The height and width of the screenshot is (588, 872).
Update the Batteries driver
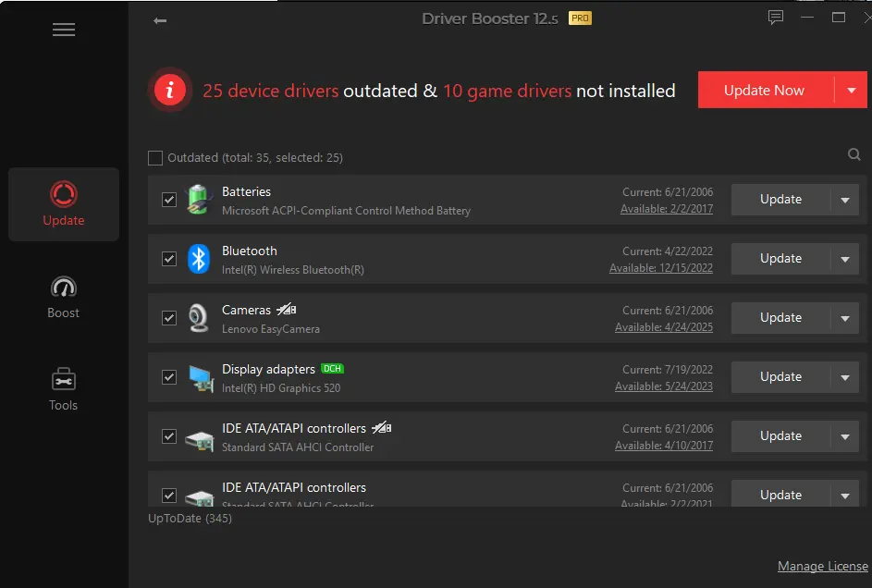(780, 200)
